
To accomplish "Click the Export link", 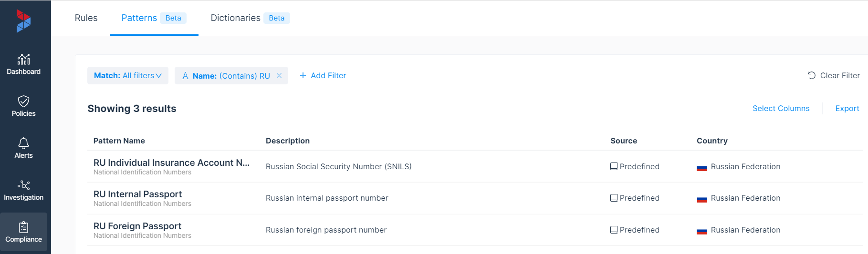I will point(847,109).
